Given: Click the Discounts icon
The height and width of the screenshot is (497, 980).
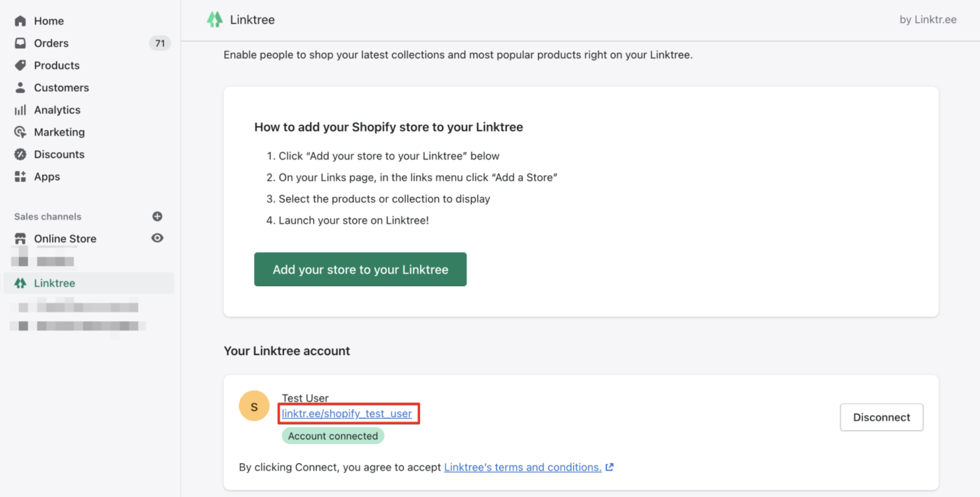Looking at the screenshot, I should coord(20,154).
